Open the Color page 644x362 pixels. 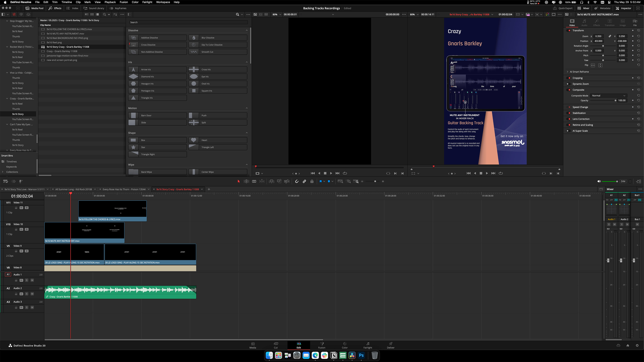click(345, 345)
